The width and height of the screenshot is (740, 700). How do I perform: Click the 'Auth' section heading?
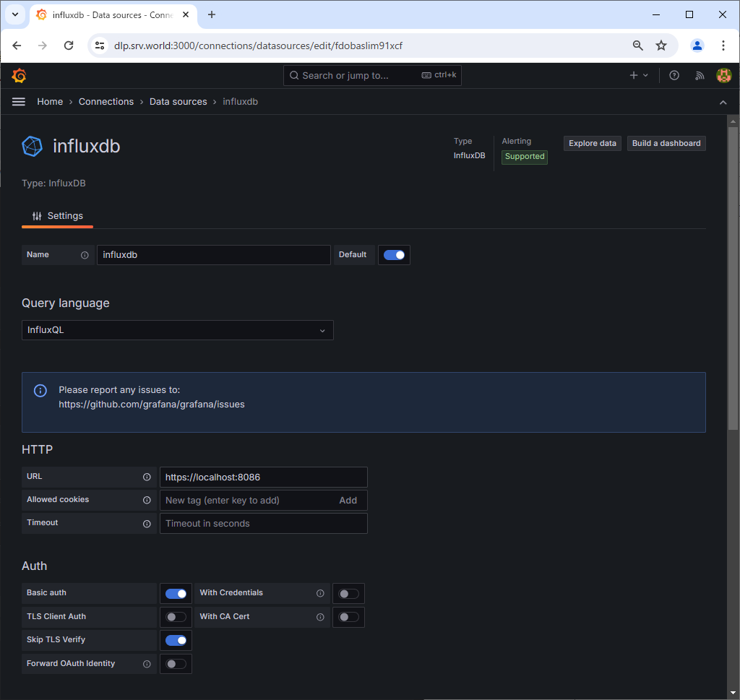pyautogui.click(x=35, y=566)
